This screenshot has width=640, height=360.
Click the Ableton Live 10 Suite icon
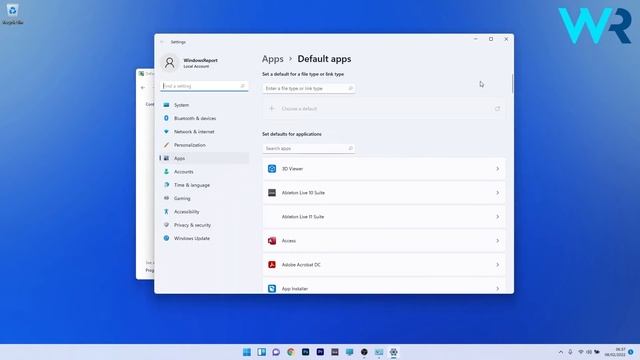tap(272, 193)
